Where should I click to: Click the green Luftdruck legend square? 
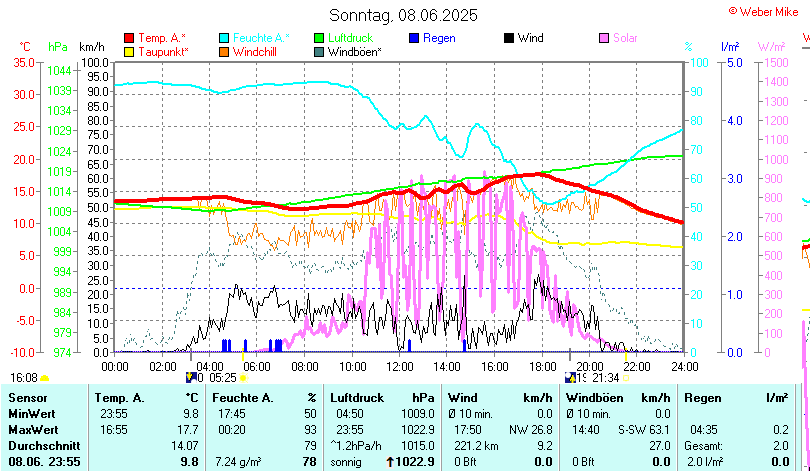pyautogui.click(x=320, y=38)
